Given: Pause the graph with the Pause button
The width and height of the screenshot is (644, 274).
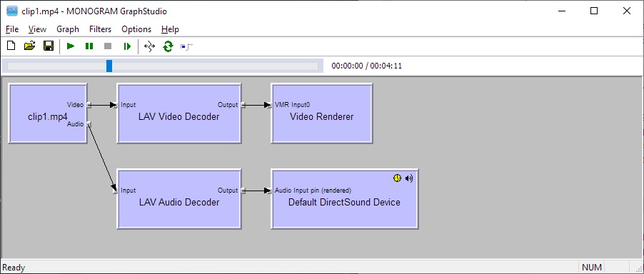Looking at the screenshot, I should [x=89, y=46].
